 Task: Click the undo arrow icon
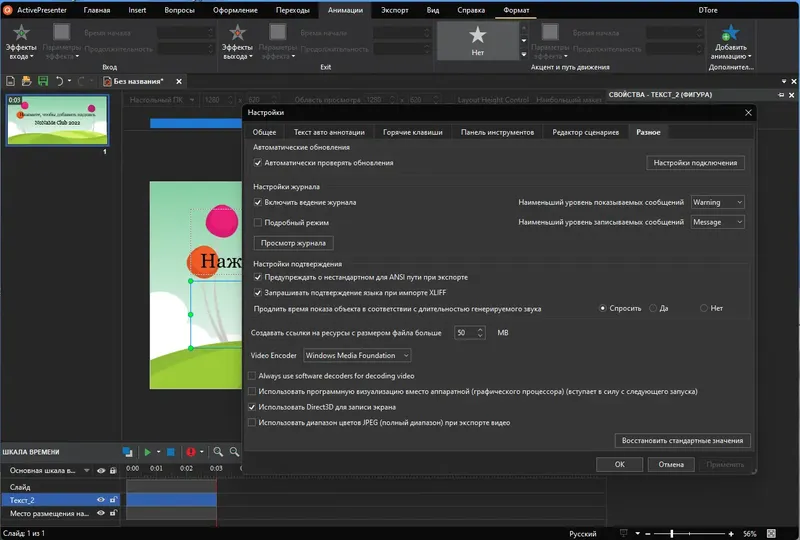[61, 80]
